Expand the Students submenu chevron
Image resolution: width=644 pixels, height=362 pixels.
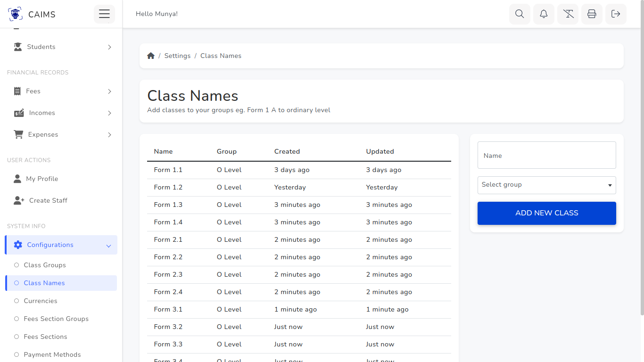(x=109, y=47)
